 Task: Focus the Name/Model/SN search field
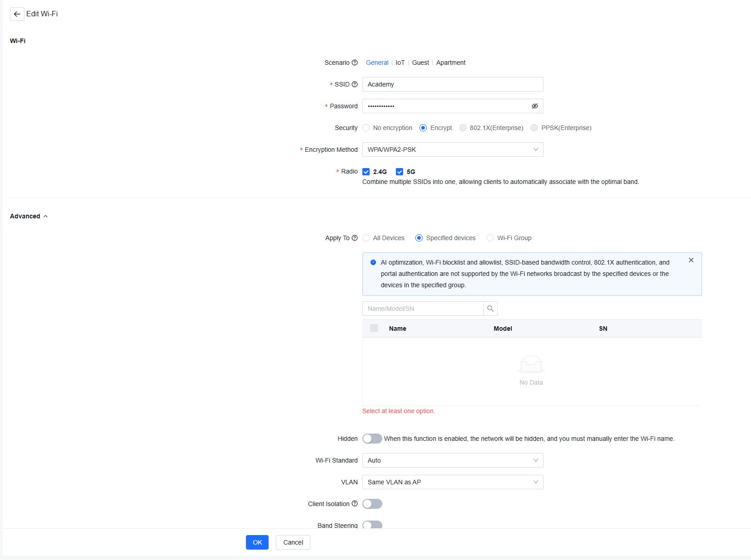(423, 309)
